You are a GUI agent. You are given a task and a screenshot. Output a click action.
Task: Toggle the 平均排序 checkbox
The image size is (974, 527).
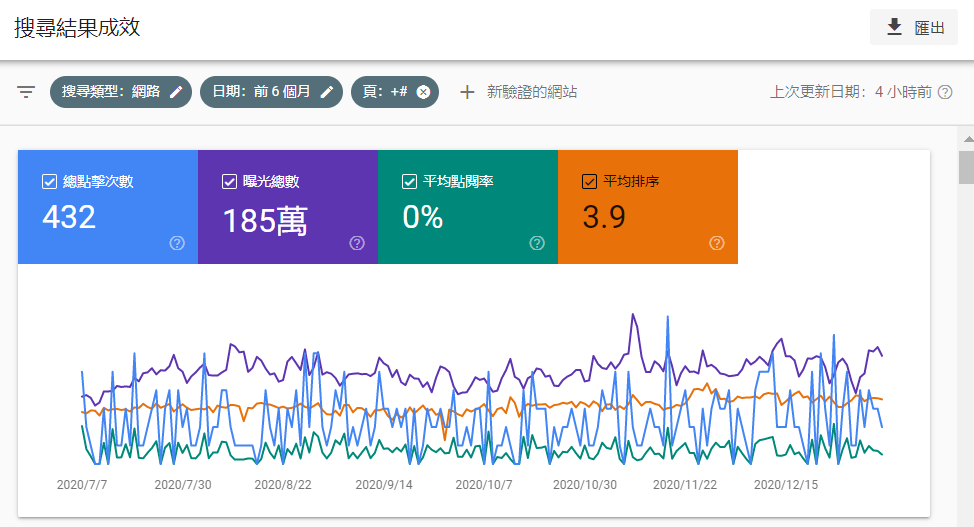[x=589, y=182]
